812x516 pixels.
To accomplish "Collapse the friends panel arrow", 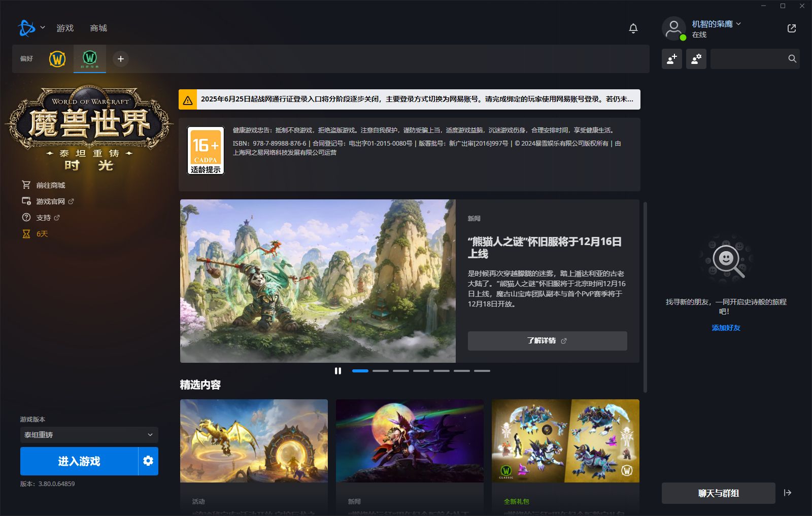I will (x=788, y=493).
